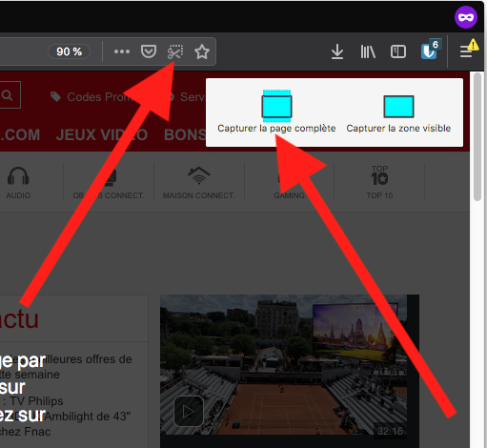The height and width of the screenshot is (448, 487).
Task: Open the Library bookshelf icon
Action: click(368, 51)
